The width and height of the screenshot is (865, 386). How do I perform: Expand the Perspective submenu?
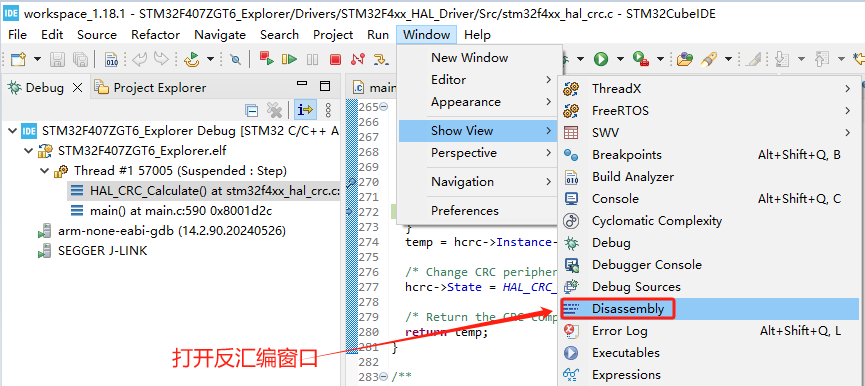pos(479,153)
